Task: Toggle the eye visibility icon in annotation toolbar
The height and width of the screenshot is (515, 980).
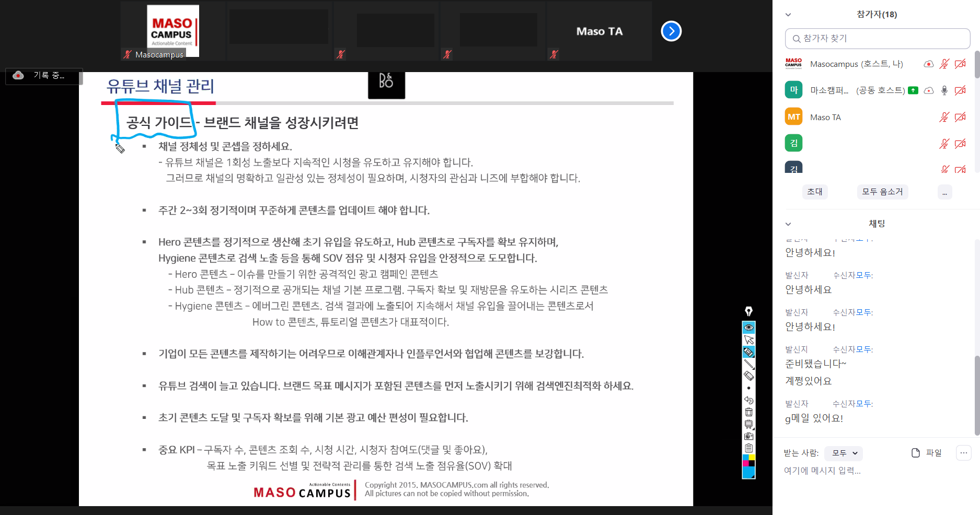Action: 748,327
